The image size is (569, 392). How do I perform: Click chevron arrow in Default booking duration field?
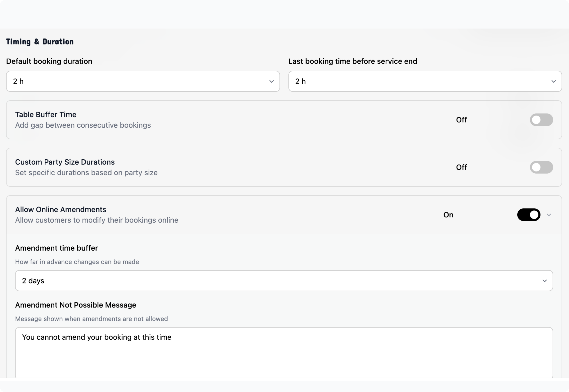pos(271,81)
